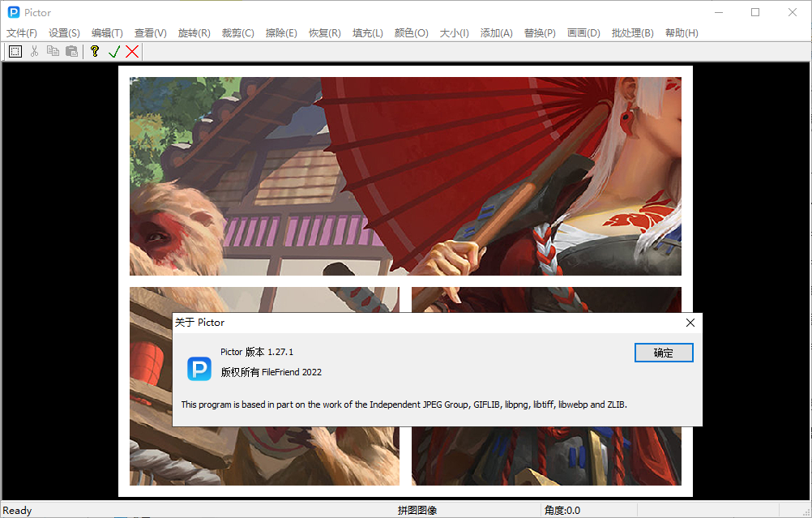Click the 角度:0.0 status bar entry
This screenshot has height=518, width=812.
(x=562, y=510)
